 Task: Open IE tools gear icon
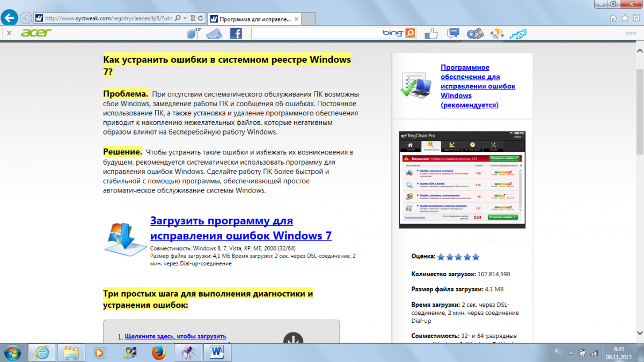tap(635, 18)
